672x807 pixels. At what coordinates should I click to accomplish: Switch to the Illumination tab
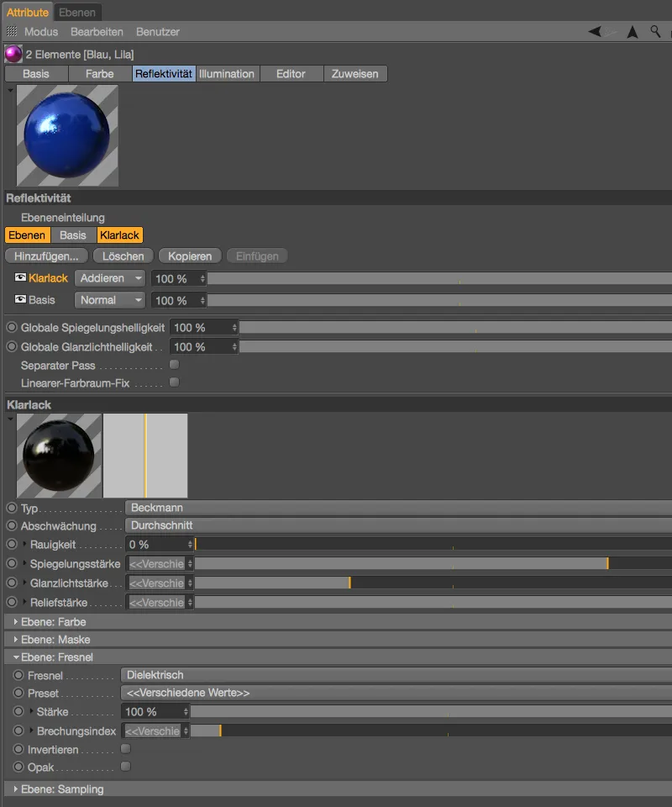click(227, 73)
